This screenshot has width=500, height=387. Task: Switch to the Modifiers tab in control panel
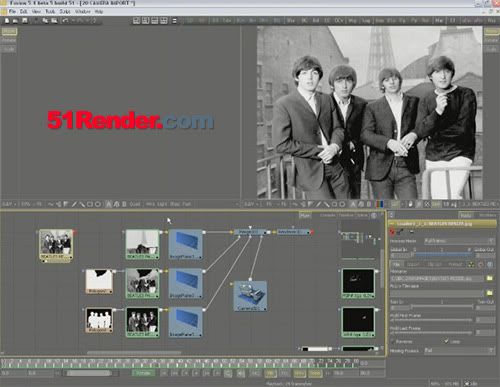click(x=487, y=215)
